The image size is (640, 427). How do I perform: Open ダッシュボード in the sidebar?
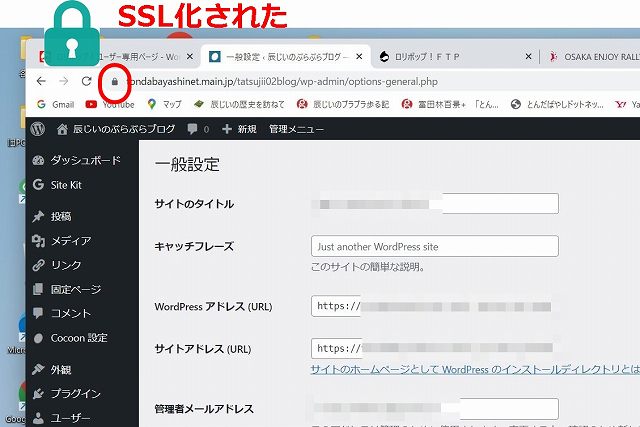coord(85,160)
